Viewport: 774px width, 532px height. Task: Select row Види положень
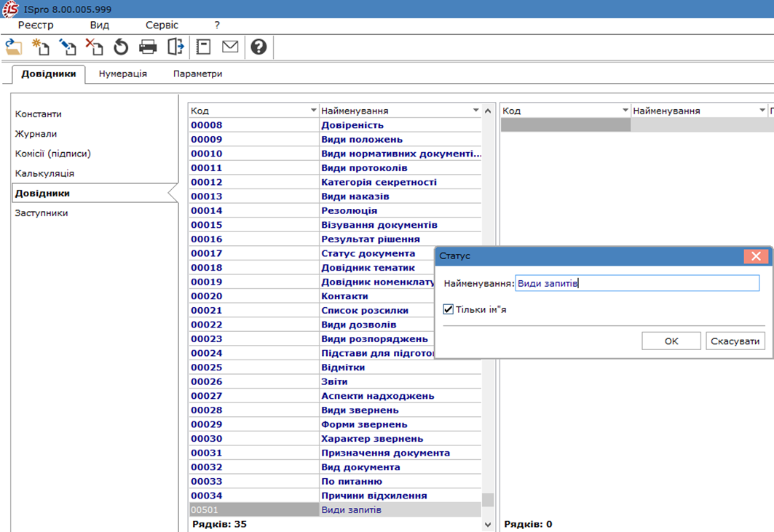(x=335, y=140)
